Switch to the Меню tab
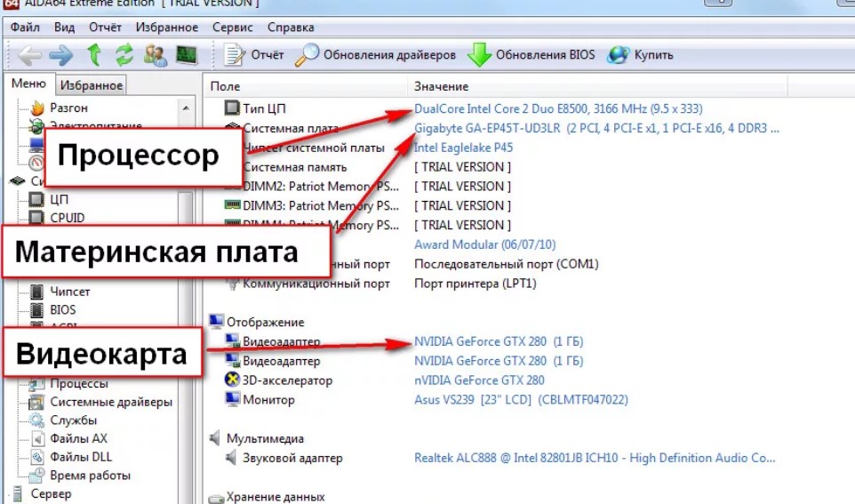855x504 pixels. click(x=29, y=84)
